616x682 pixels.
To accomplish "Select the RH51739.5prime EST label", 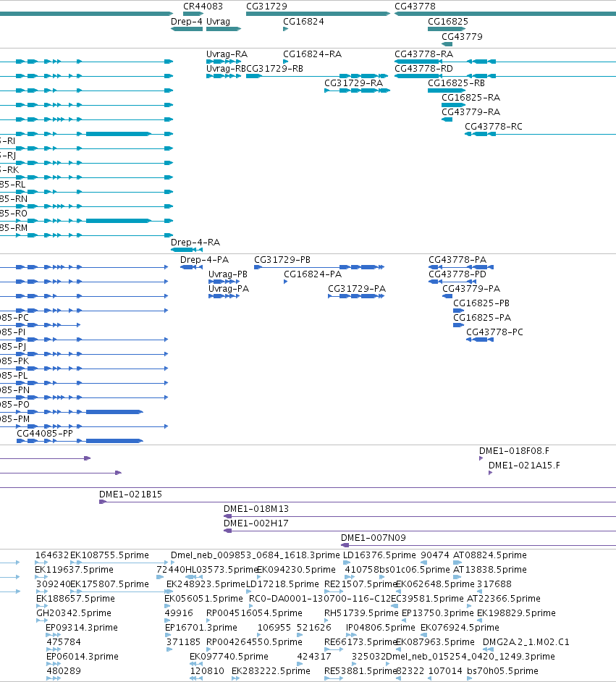I will (x=361, y=613).
